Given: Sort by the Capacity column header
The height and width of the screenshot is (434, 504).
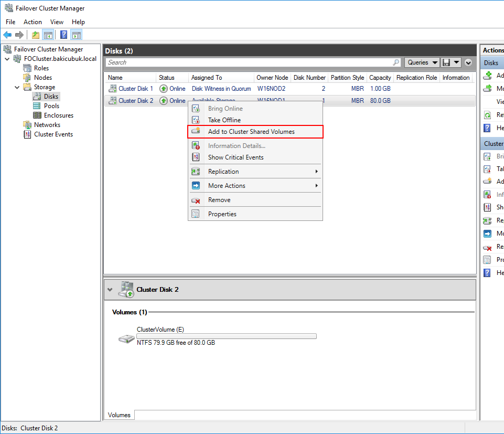Looking at the screenshot, I should click(380, 78).
